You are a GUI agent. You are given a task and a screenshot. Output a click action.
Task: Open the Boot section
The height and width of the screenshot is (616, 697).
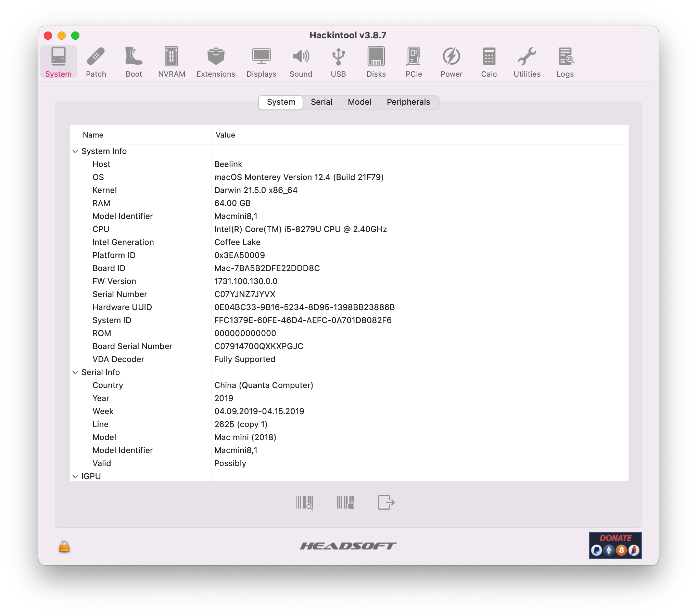(134, 62)
